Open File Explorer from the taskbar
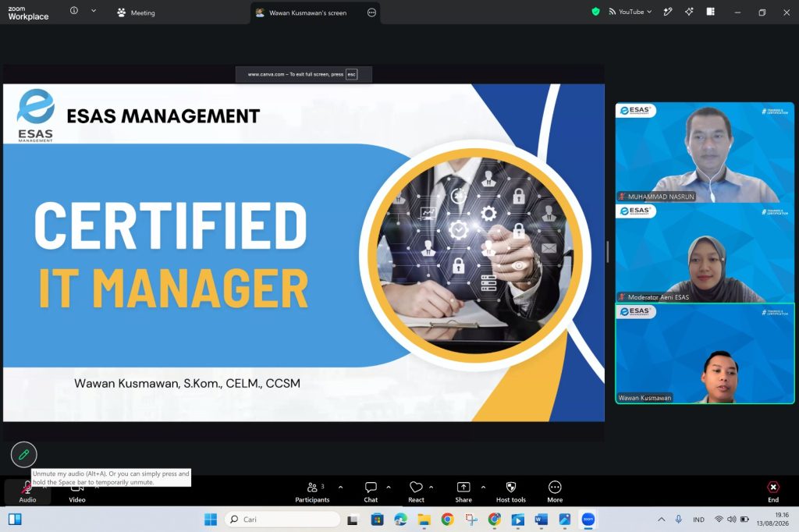Screen dimensions: 799x532 tap(424, 520)
